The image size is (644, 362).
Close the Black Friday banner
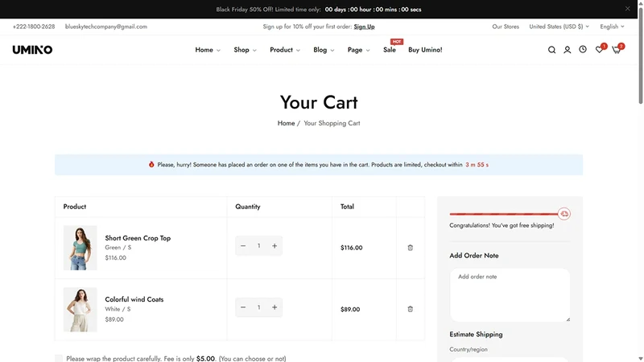(x=628, y=9)
